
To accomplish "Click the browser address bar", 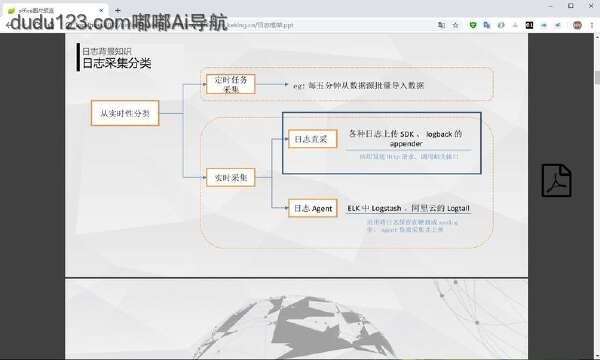I will (x=268, y=25).
